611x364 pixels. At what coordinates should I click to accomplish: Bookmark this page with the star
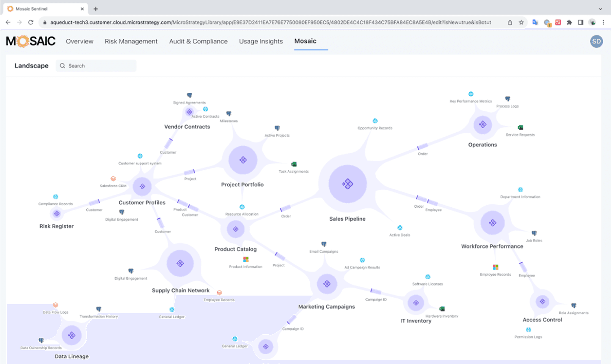coord(521,22)
